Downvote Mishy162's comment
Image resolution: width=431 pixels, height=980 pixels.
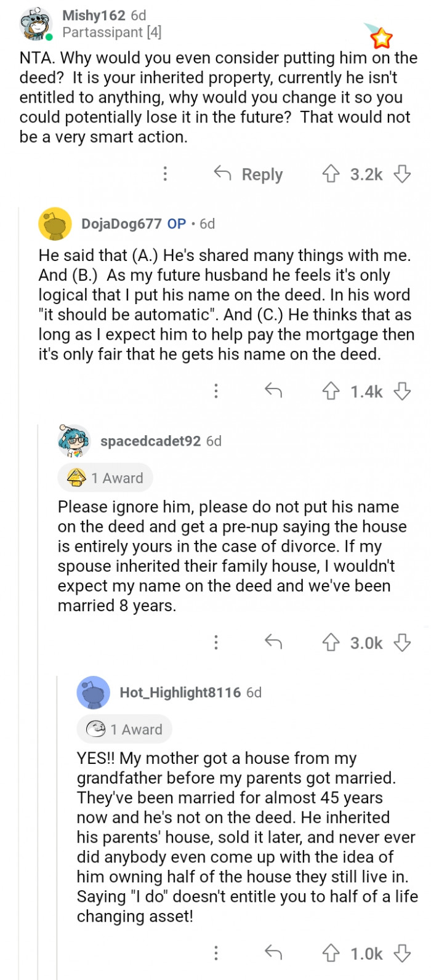[x=403, y=175]
